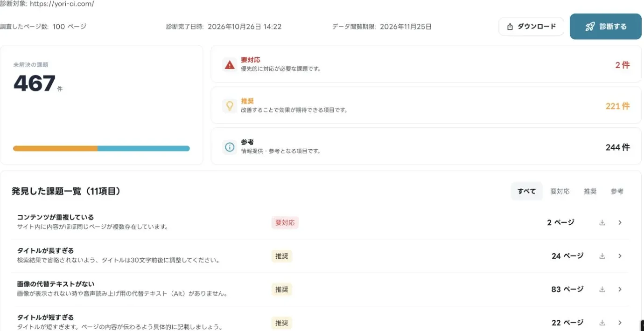Click the red warning triangle icon for 要対応
644x331 pixels.
(230, 65)
